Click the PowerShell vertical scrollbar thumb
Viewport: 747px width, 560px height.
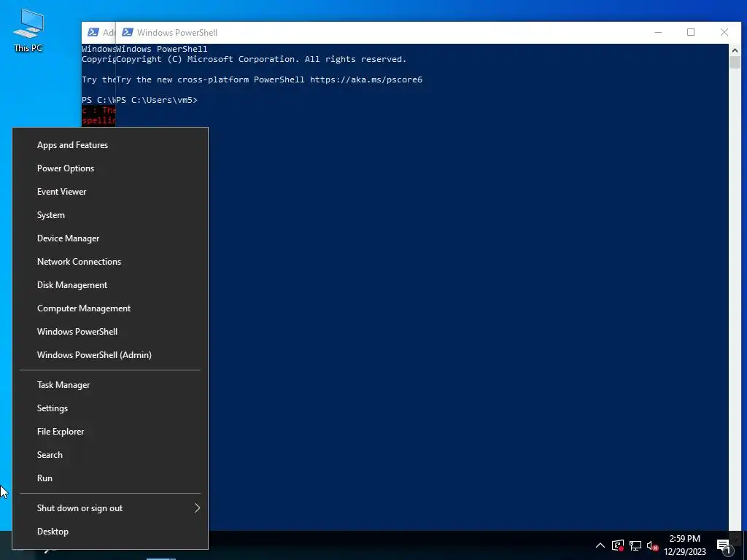(x=735, y=63)
